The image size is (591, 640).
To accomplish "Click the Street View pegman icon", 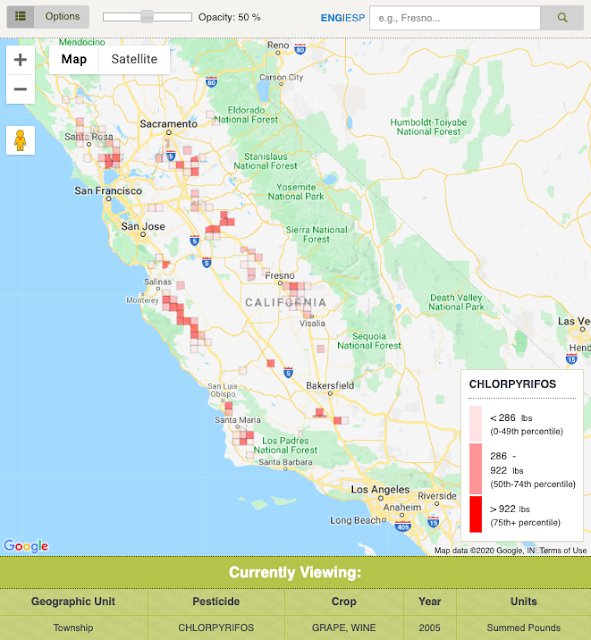I will (20, 140).
